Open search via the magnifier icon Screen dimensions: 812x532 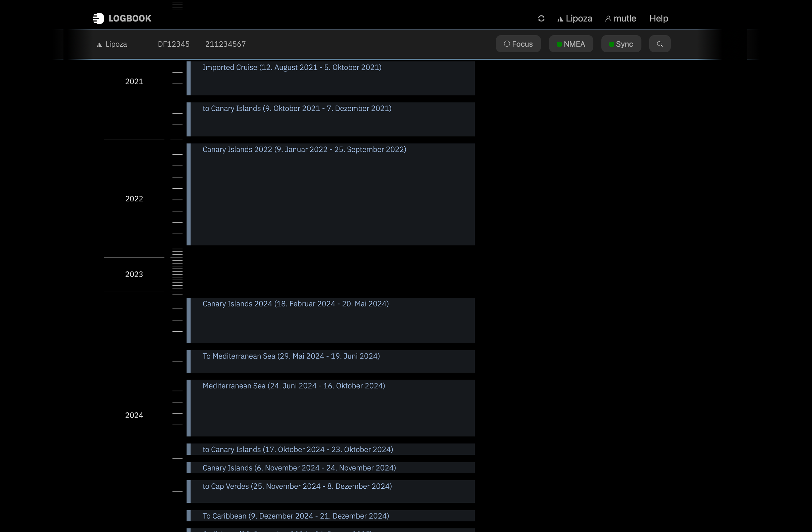(x=659, y=44)
